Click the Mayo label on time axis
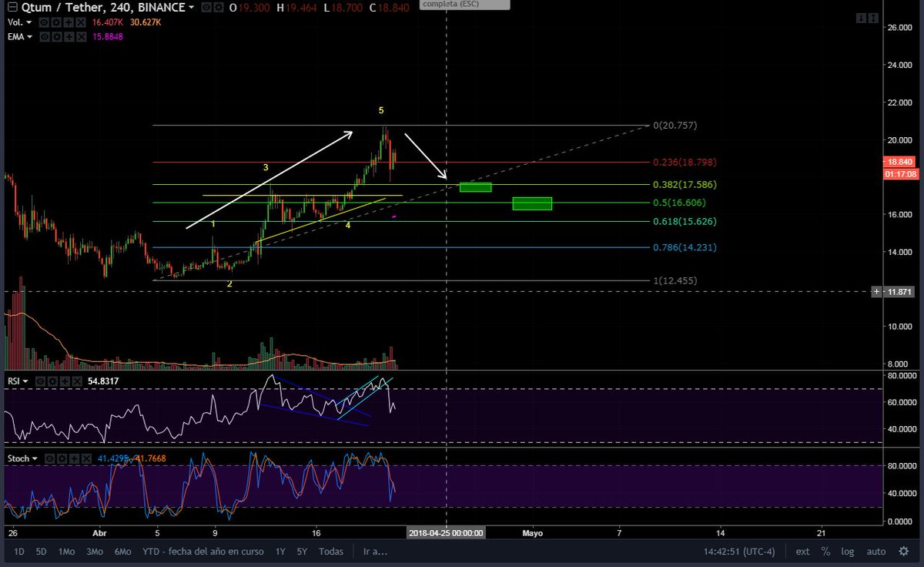 coord(533,532)
